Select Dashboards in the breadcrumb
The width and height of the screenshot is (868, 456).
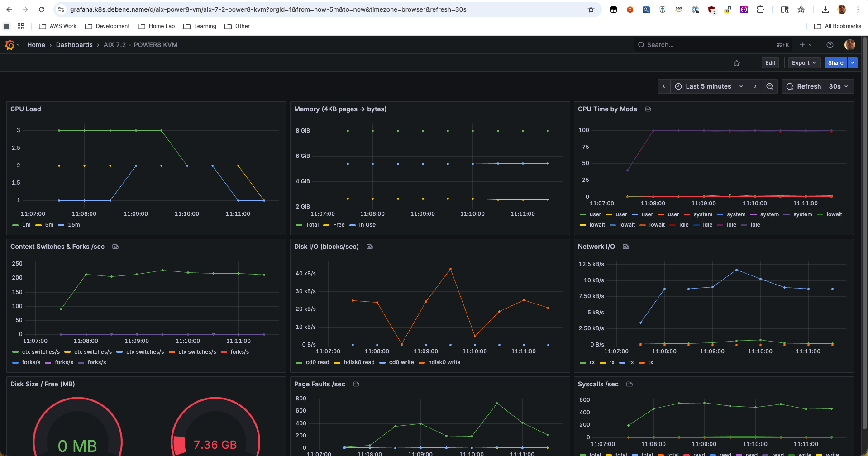coord(74,44)
